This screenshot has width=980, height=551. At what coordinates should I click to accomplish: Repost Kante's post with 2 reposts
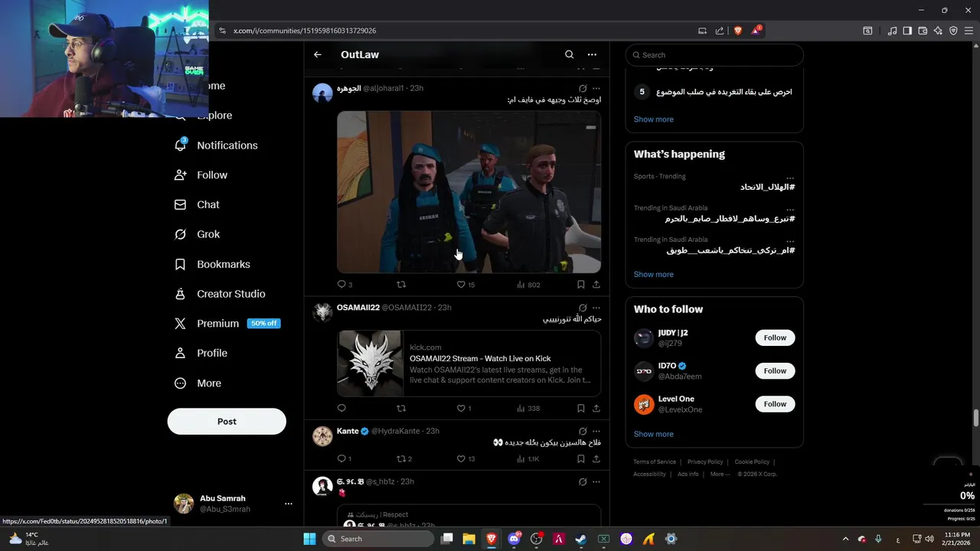click(x=403, y=458)
